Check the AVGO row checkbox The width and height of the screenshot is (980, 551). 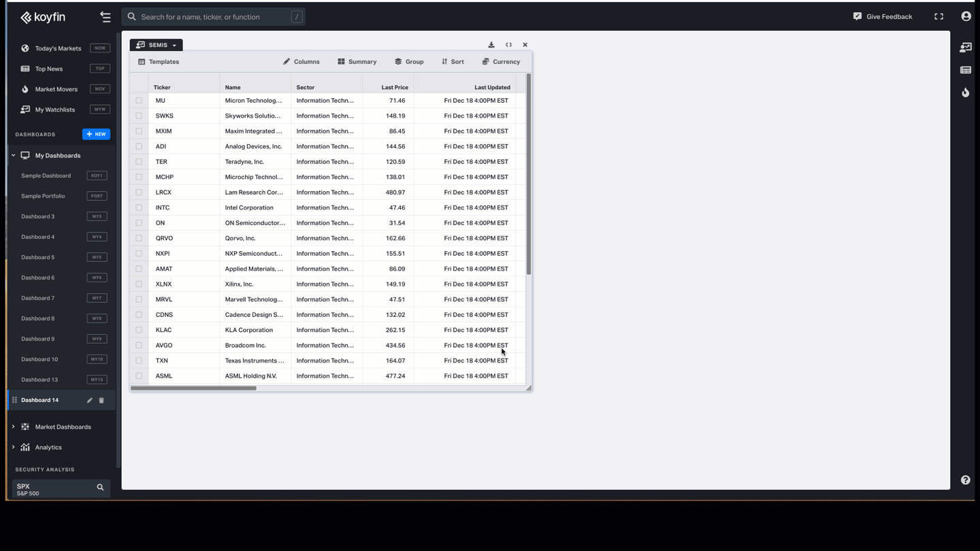pos(139,346)
